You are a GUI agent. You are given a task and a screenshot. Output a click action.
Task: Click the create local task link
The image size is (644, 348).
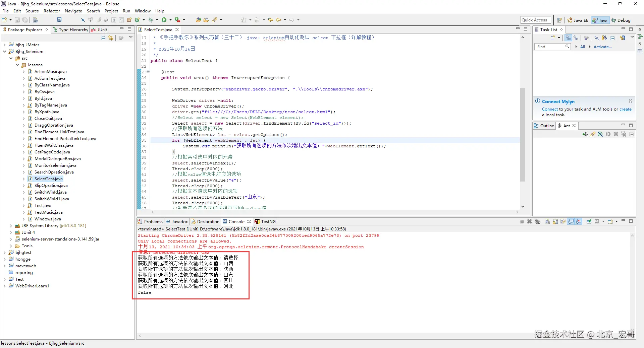coord(625,109)
